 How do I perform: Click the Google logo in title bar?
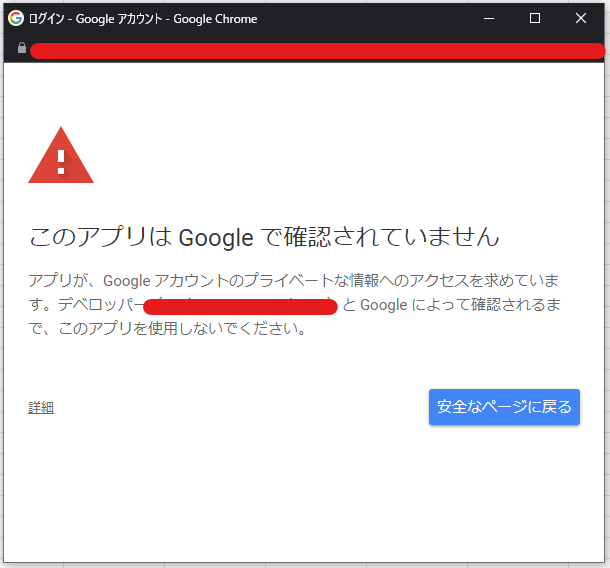tap(16, 18)
